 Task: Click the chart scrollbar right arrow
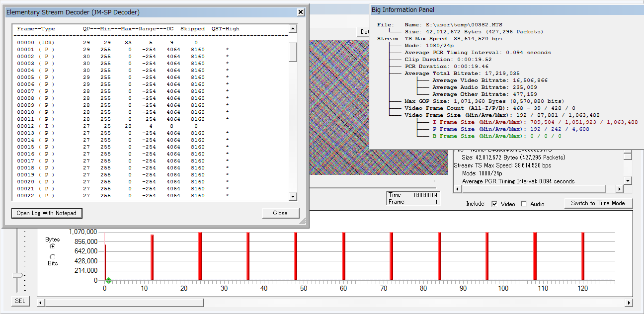[629, 303]
